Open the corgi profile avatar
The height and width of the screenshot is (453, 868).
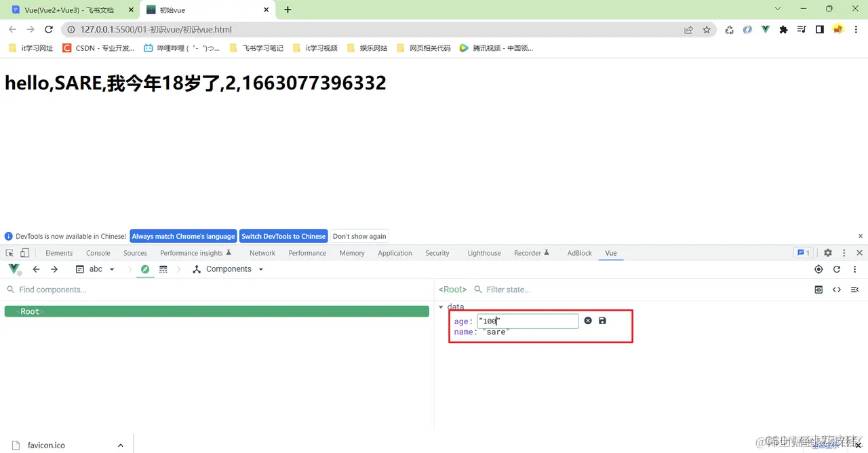[x=838, y=30]
